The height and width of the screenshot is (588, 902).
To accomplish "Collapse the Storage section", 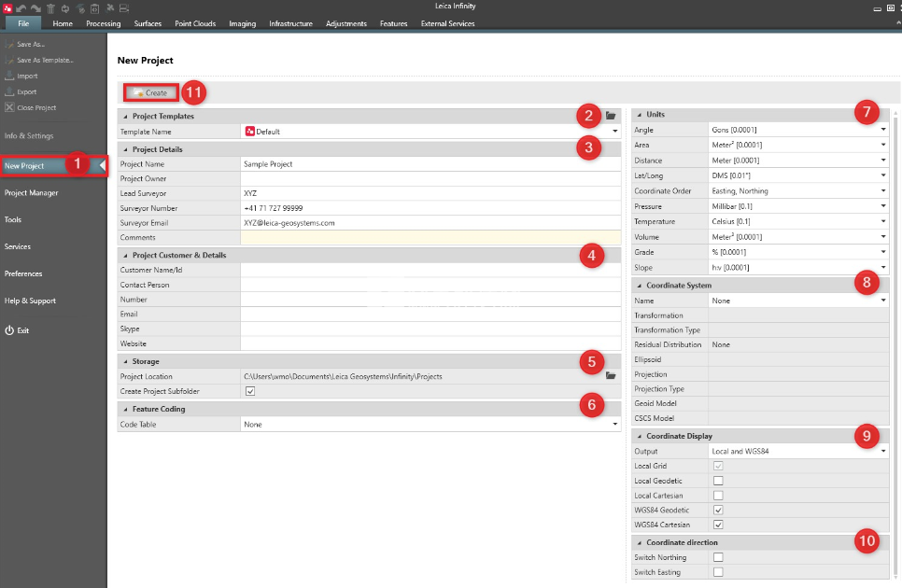I will pos(125,361).
